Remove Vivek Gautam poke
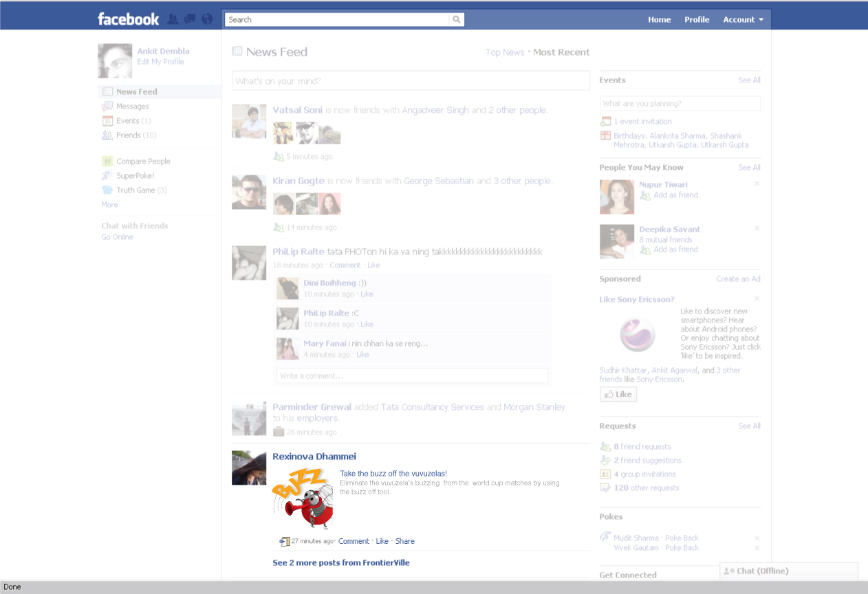The width and height of the screenshot is (868, 594). pos(757,548)
